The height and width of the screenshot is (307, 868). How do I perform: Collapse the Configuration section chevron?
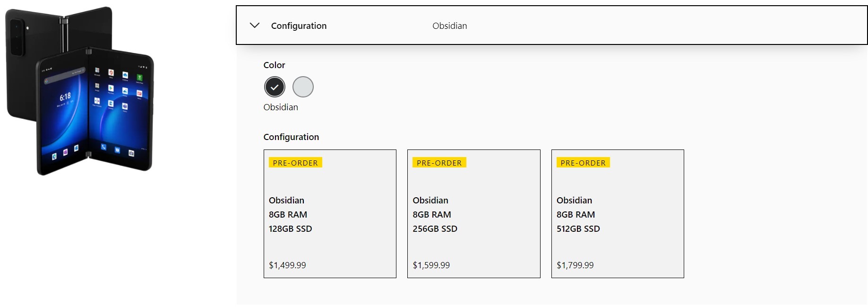[255, 26]
